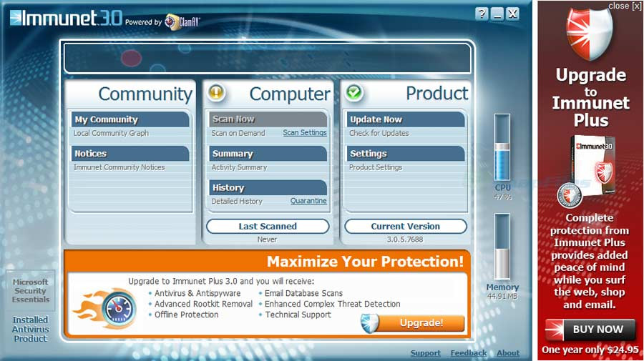This screenshot has width=644, height=361.
Task: Open Notices section
Action: coord(130,154)
